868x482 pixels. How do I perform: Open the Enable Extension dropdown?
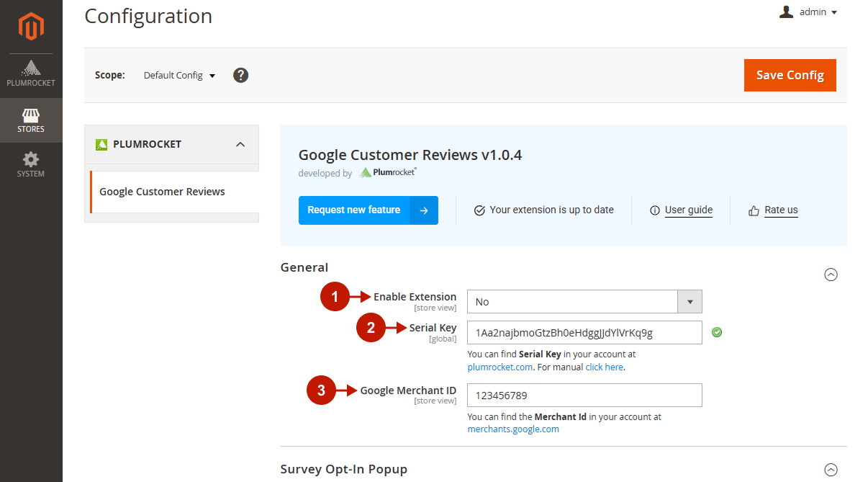tap(584, 301)
